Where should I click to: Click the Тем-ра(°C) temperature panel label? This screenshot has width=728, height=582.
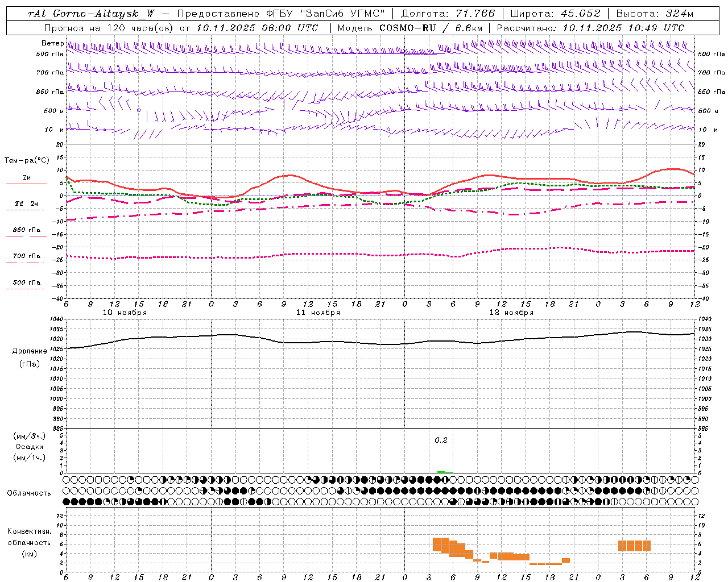click(27, 161)
